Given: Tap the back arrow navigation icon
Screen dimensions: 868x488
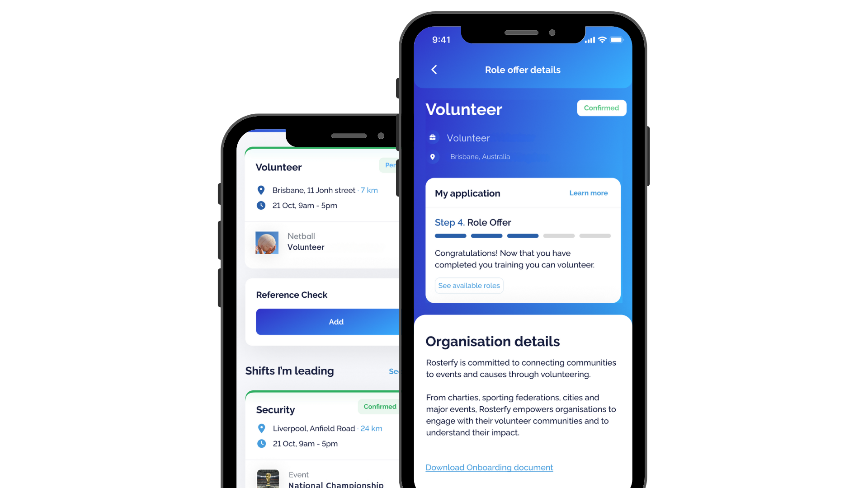Looking at the screenshot, I should pyautogui.click(x=434, y=70).
